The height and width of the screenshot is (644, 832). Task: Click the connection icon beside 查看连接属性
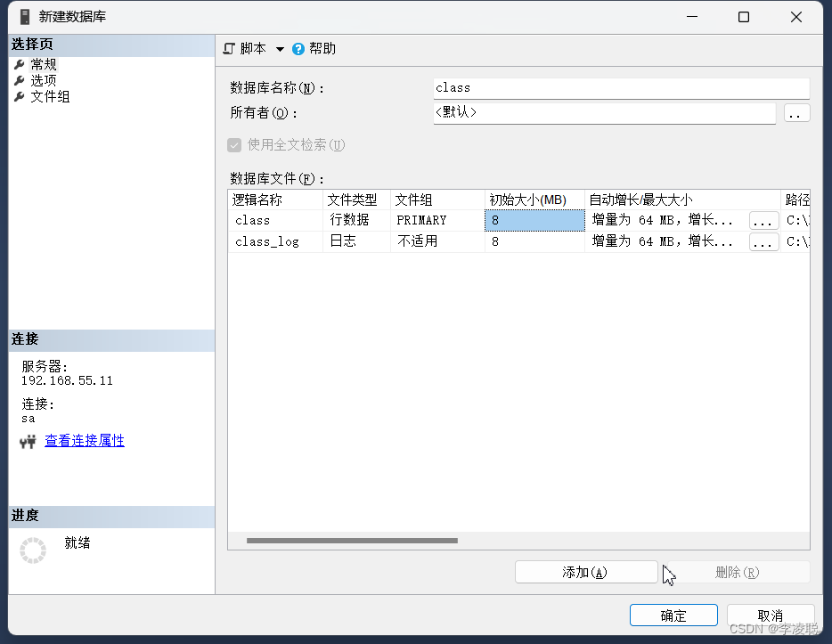coord(29,440)
